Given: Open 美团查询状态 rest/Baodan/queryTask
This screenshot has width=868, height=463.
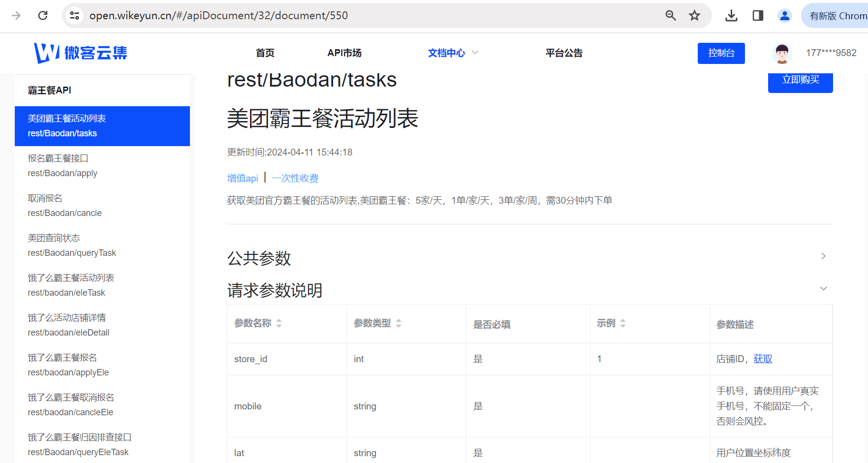Looking at the screenshot, I should [102, 246].
